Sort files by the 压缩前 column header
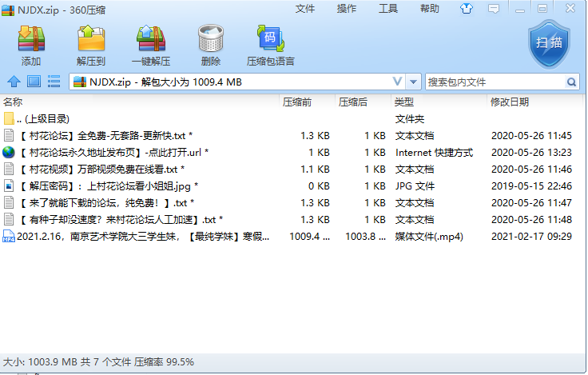588x375 pixels. [296, 102]
